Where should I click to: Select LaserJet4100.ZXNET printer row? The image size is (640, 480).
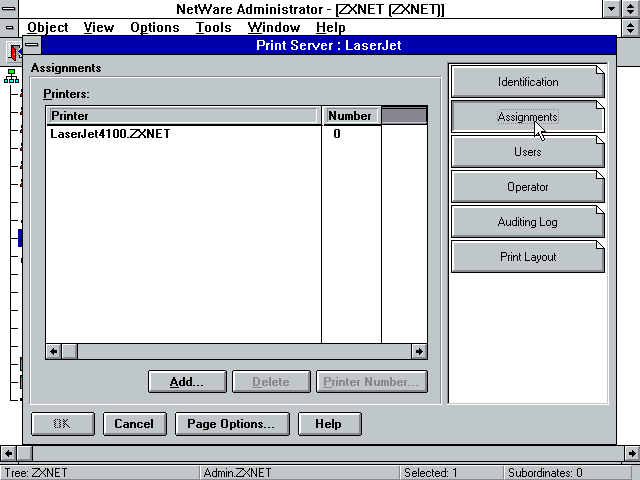[184, 134]
